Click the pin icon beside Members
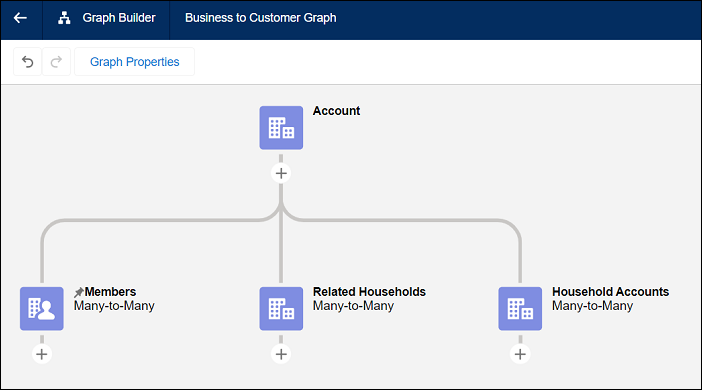 [79, 292]
